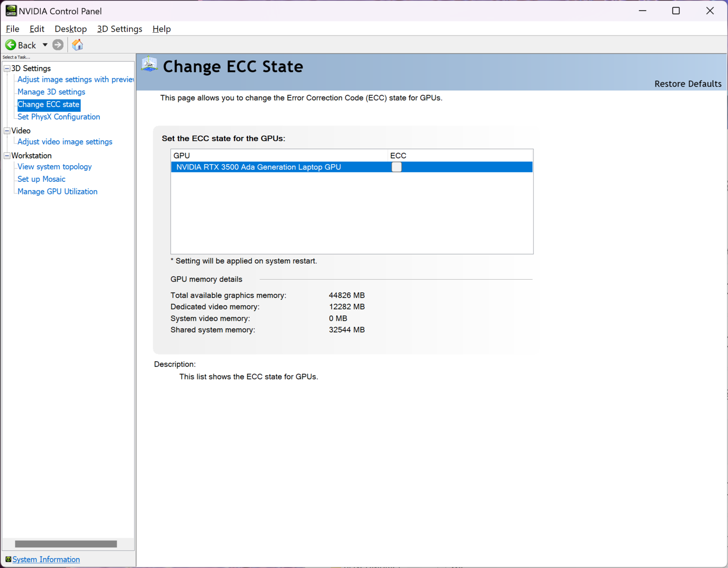The height and width of the screenshot is (568, 728).
Task: Open Set up Mosaic page
Action: point(41,179)
